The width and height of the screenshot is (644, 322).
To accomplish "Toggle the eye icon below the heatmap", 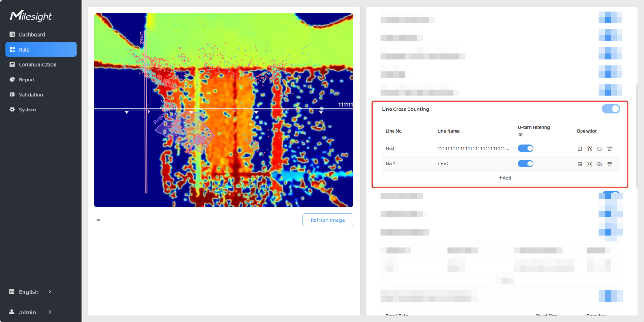I will (x=98, y=220).
